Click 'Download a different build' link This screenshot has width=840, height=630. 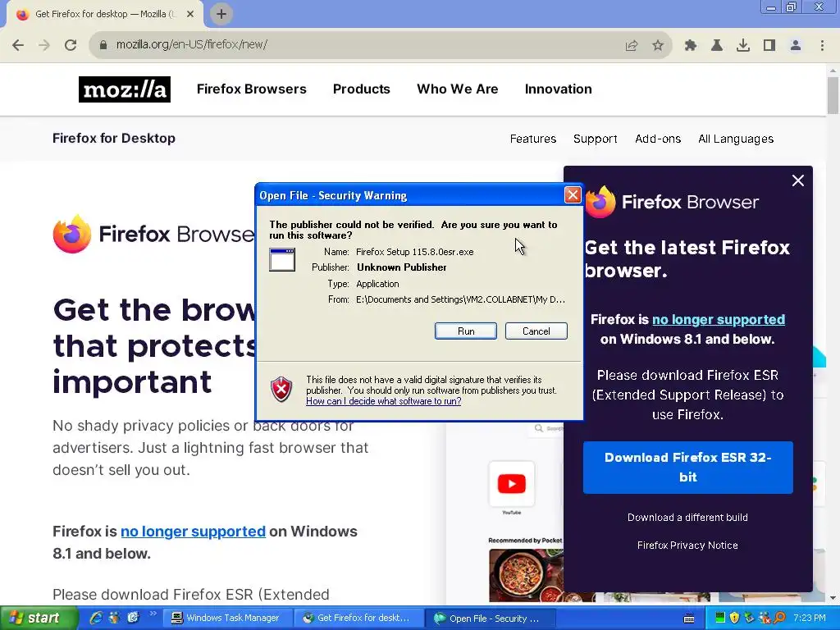click(x=687, y=518)
